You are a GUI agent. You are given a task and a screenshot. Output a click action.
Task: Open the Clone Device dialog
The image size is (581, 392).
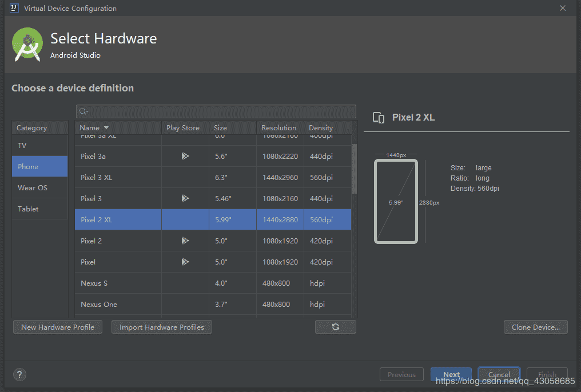click(x=535, y=326)
